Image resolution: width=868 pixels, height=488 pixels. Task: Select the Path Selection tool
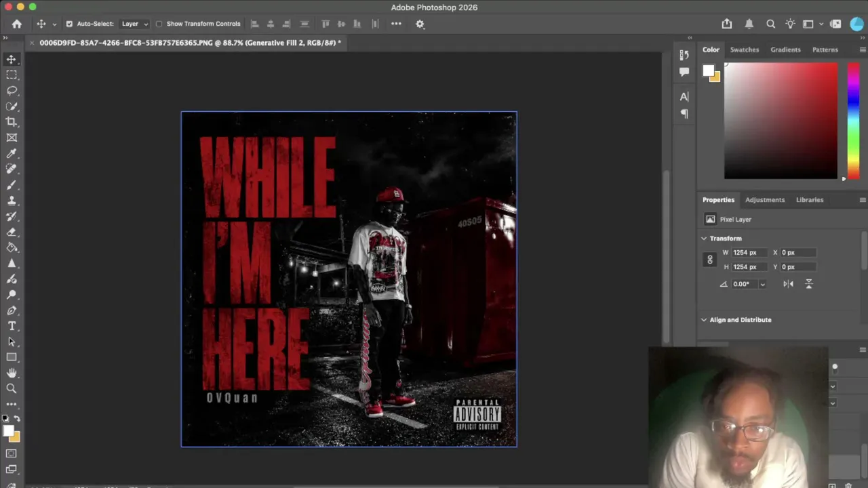(12, 342)
